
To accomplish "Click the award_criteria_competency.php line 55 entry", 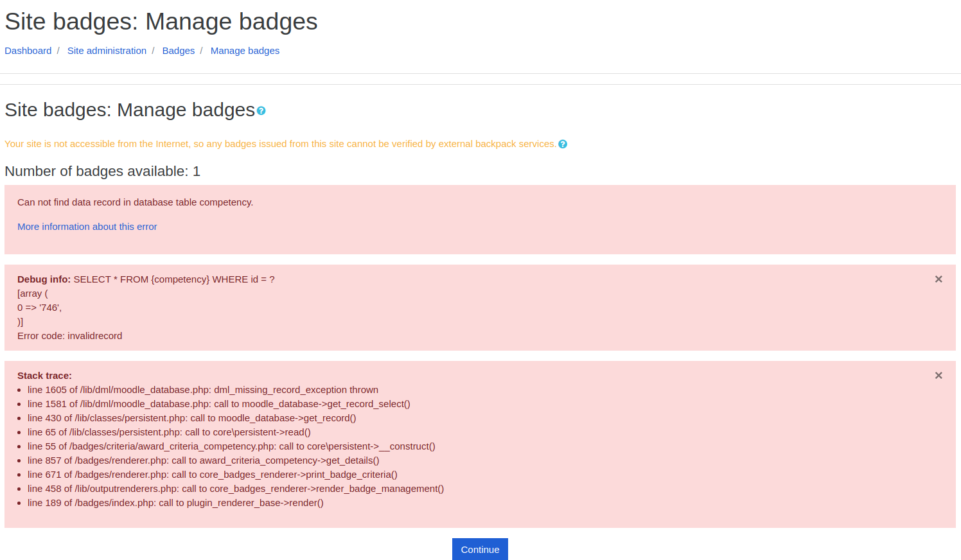I will pyautogui.click(x=231, y=446).
